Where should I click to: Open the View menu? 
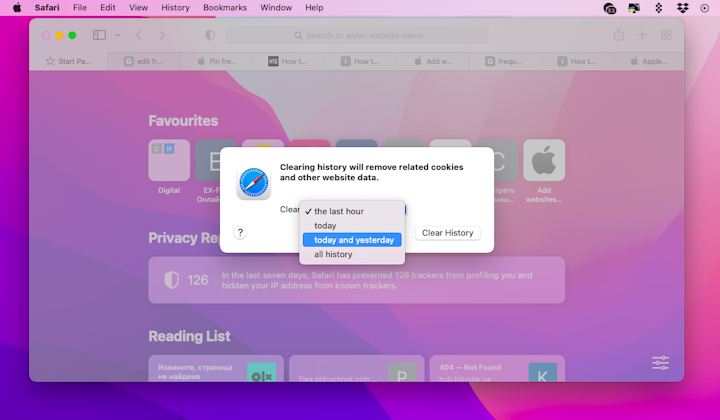(138, 8)
